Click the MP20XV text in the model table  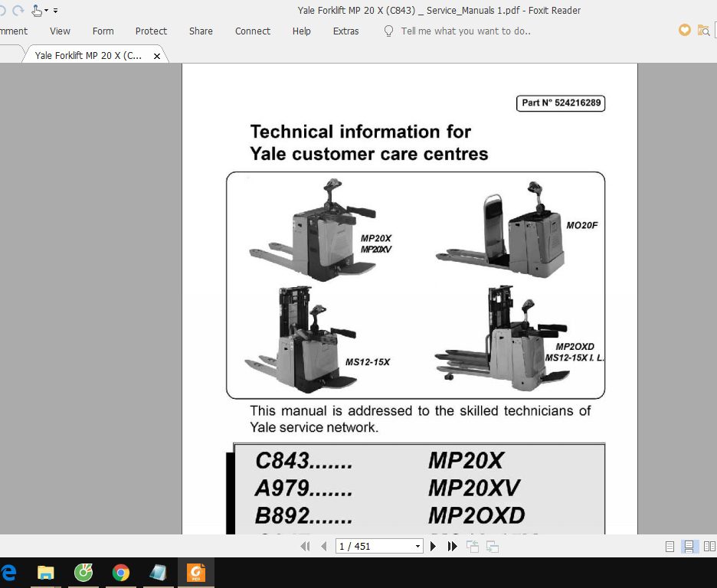[474, 488]
